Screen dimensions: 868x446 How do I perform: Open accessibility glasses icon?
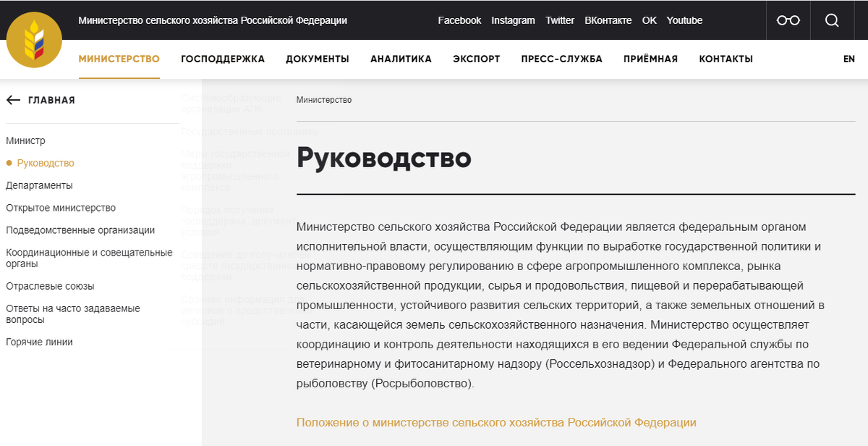click(788, 20)
